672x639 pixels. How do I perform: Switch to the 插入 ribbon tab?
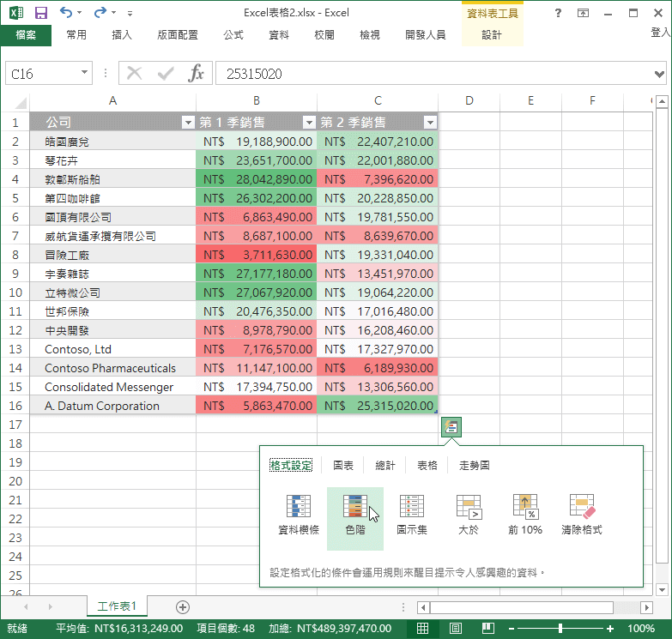[x=122, y=35]
